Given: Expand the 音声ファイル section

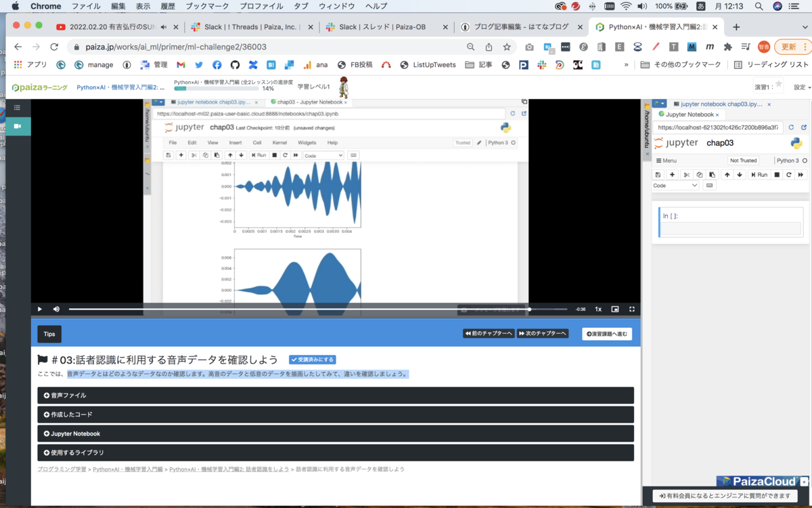Looking at the screenshot, I should [336, 395].
